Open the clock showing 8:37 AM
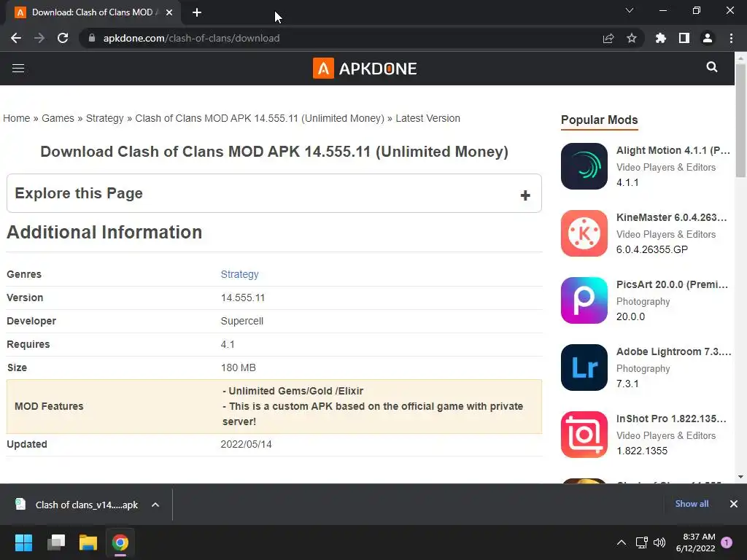The image size is (747, 560). [695, 542]
